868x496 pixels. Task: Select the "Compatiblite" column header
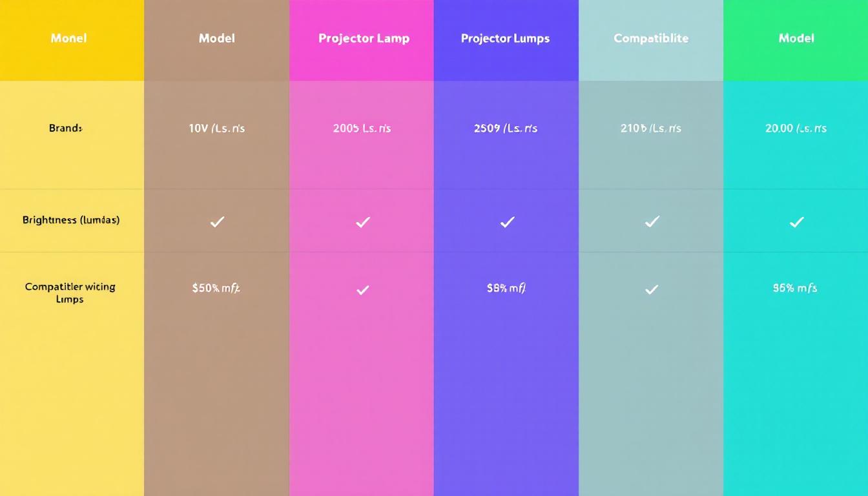[x=651, y=39]
